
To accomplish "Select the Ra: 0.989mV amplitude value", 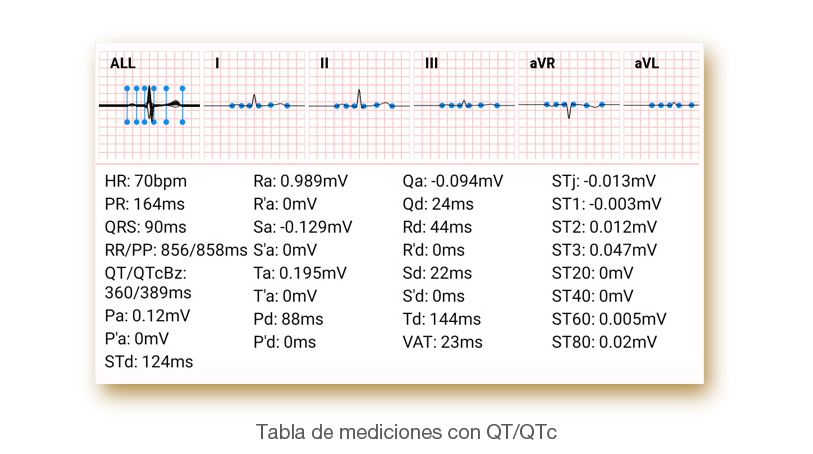I will point(302,181).
